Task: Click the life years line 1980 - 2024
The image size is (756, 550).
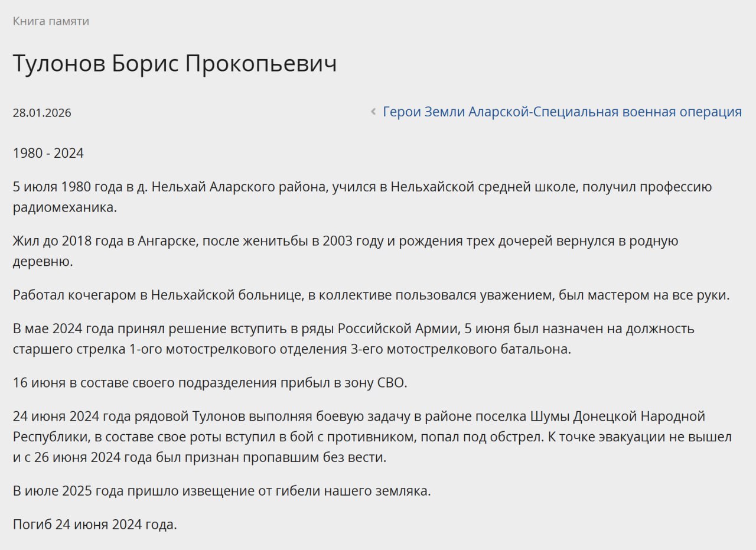Action: click(48, 154)
